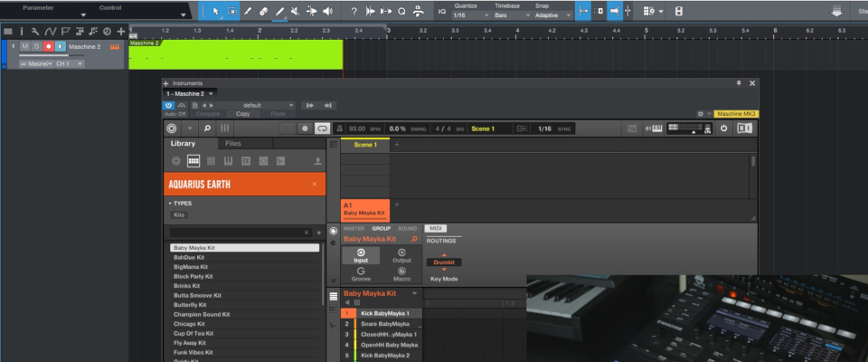Screen dimensions: 868x362
Task: Click the Maschine MK3 controller button
Action: (x=736, y=114)
